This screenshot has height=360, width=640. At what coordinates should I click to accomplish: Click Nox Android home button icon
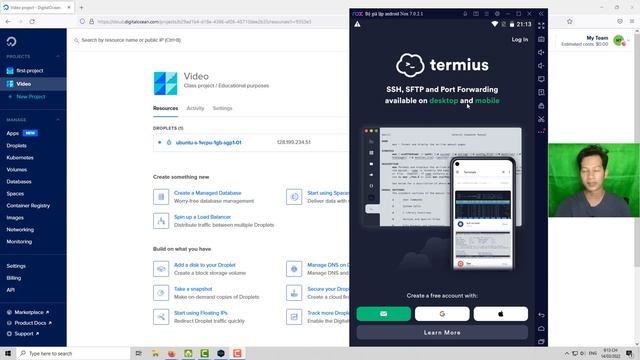[541, 328]
